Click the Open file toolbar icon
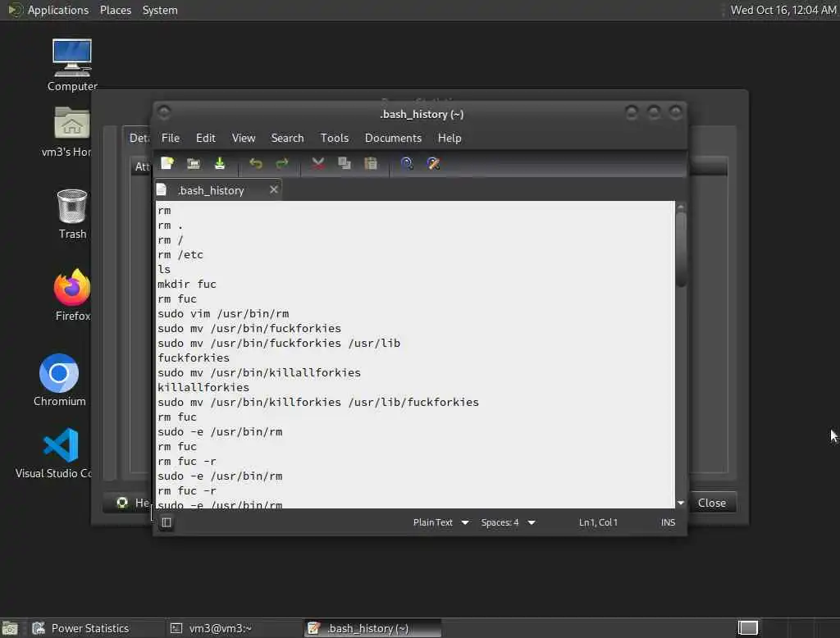 coord(194,163)
